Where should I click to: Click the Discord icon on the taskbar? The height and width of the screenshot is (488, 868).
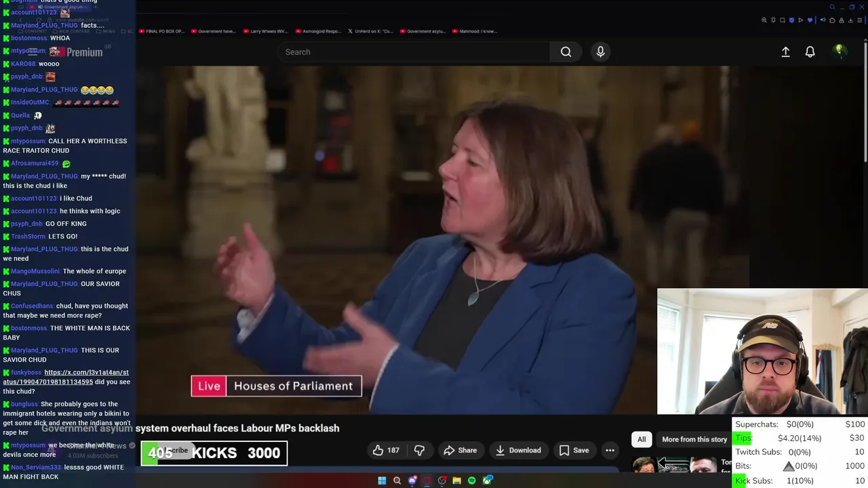412,481
